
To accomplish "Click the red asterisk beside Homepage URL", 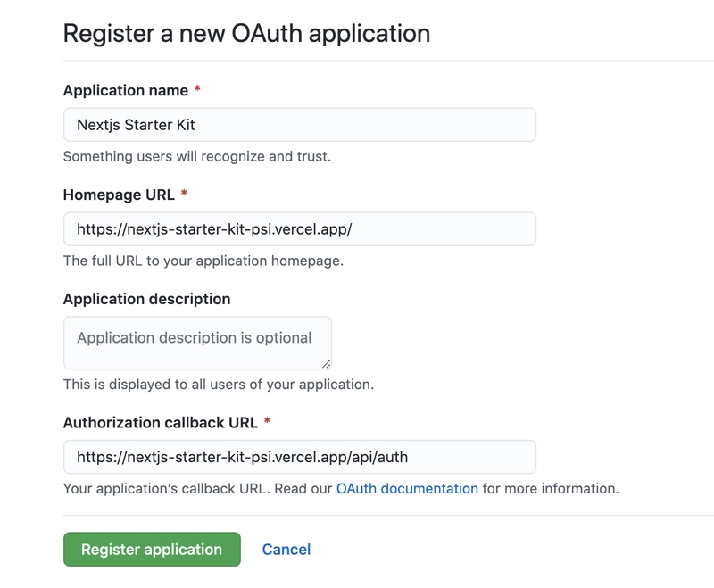I will pyautogui.click(x=184, y=193).
